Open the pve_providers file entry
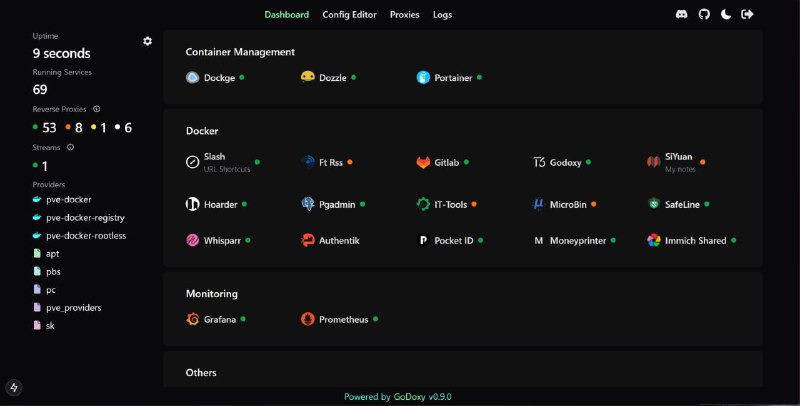800x406 pixels. pos(73,307)
